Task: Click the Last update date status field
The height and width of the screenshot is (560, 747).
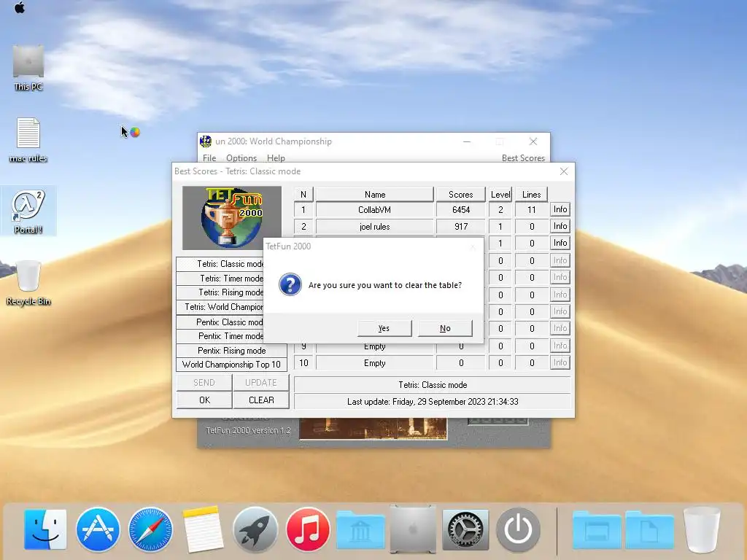Action: 433,402
